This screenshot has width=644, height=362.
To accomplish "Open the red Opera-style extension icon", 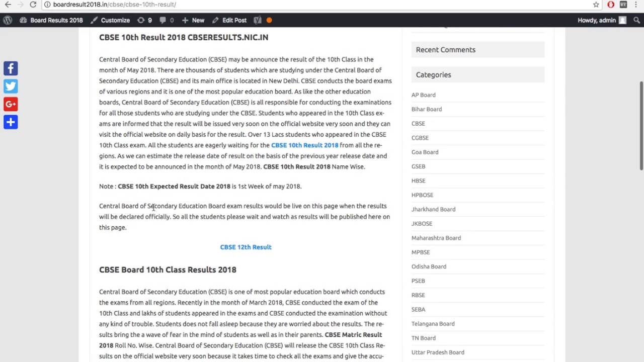I will tap(611, 5).
